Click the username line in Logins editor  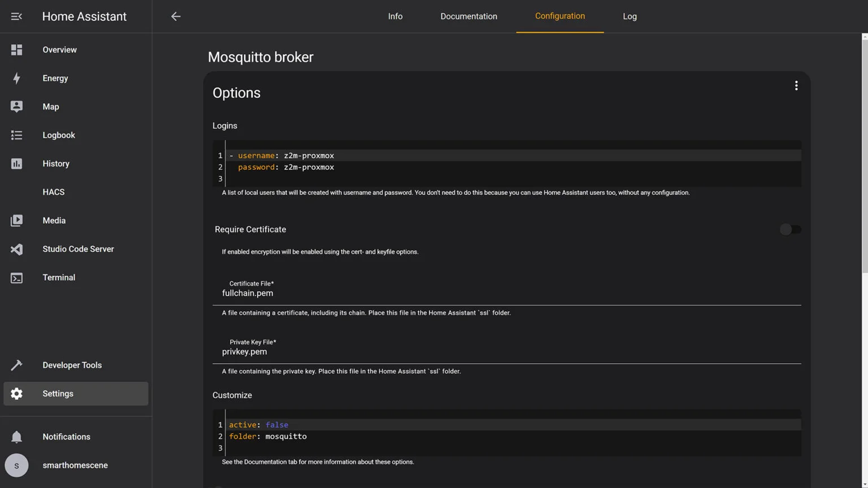[x=513, y=155]
